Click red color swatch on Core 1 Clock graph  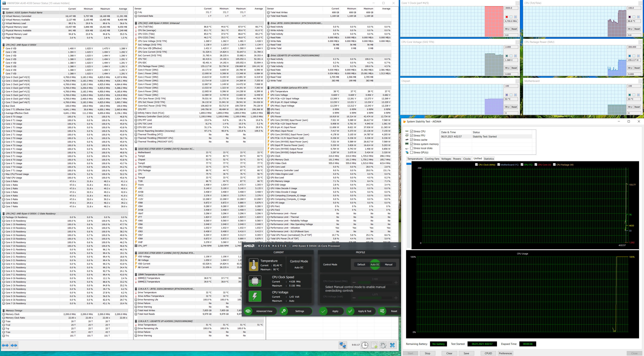pos(507,17)
